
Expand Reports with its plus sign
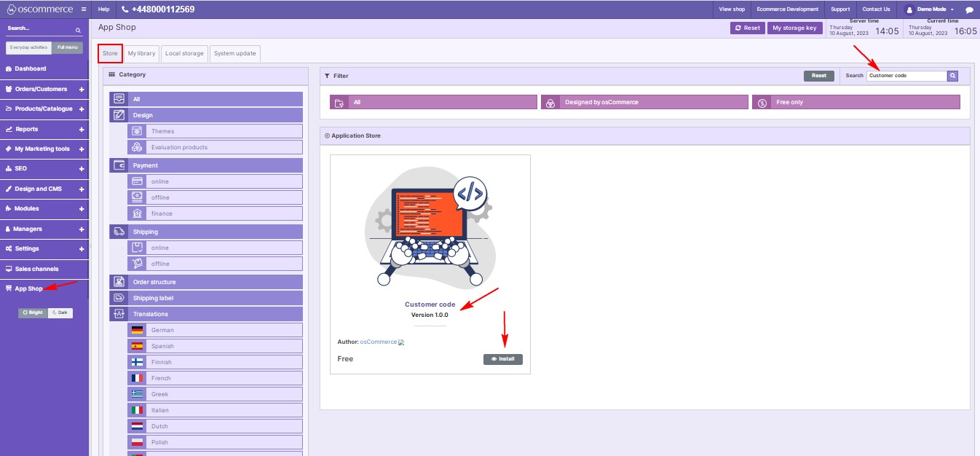pos(82,129)
